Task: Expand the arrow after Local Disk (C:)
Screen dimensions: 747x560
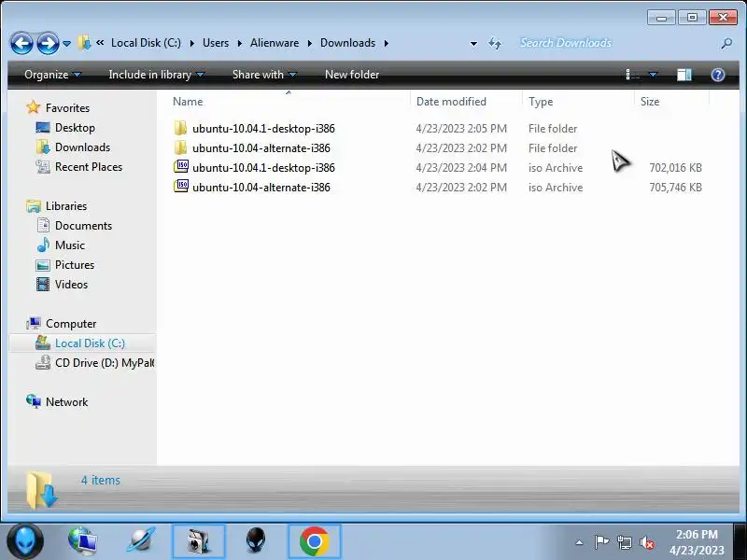Action: tap(192, 43)
